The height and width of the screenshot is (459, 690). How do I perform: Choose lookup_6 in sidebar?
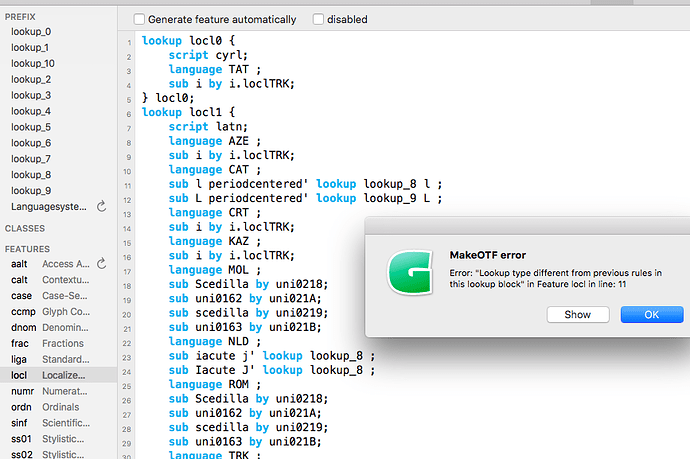coord(31,143)
